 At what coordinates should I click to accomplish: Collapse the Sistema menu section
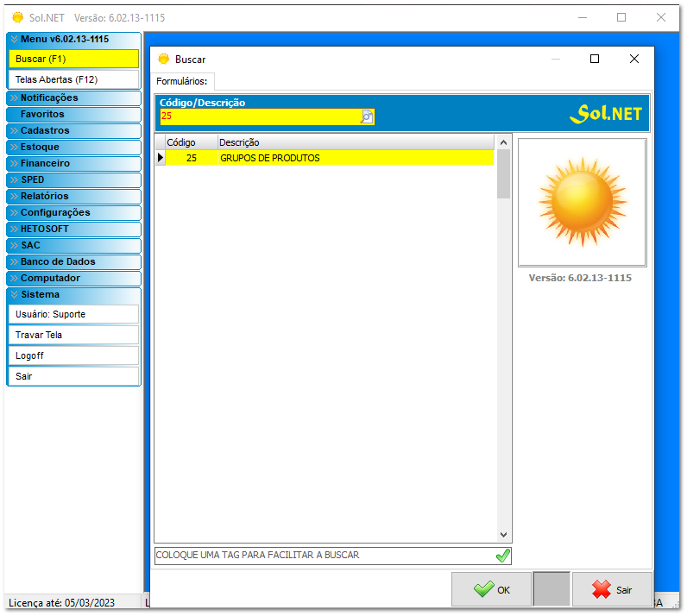coord(72,294)
